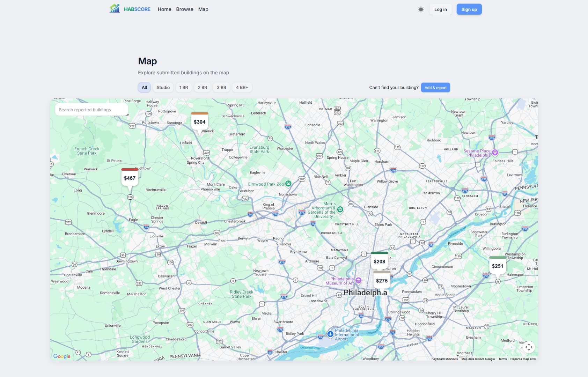The image size is (588, 377).
Task: Click the Downingtown map label
Action: (x=126, y=261)
